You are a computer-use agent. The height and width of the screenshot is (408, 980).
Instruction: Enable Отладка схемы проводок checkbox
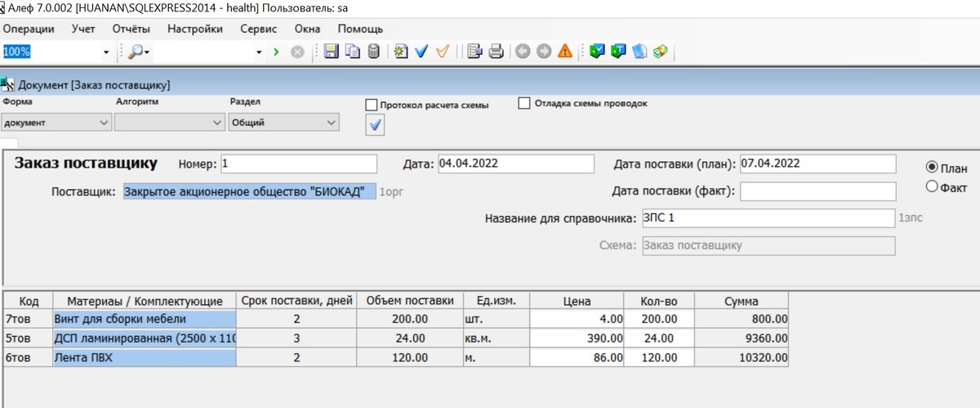pyautogui.click(x=524, y=104)
